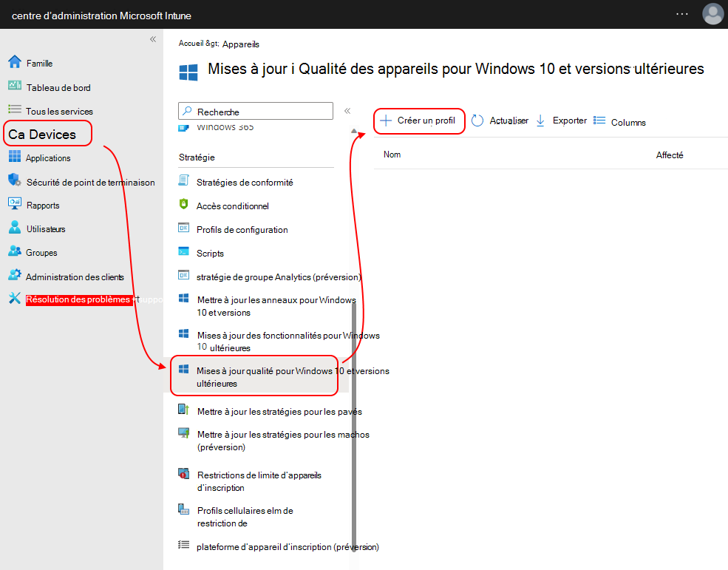Screen dimensions: 728x570
Task: Open Résolution des problèmes
Action: 70,299
